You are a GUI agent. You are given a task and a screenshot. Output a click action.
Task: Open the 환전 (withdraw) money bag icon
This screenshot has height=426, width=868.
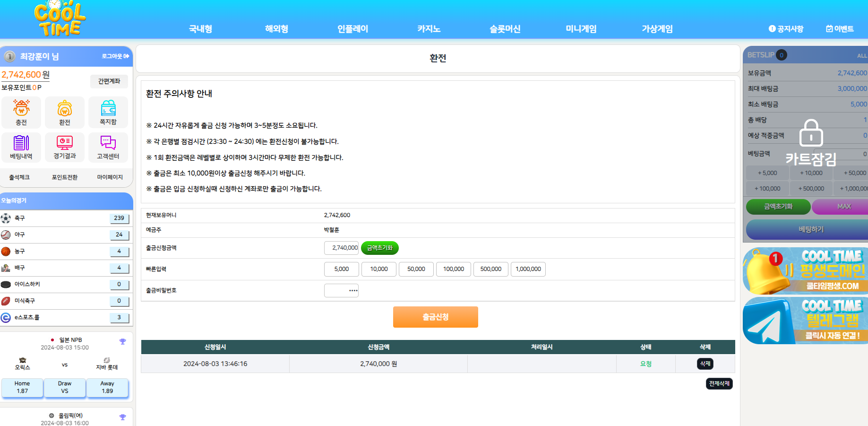coord(65,108)
